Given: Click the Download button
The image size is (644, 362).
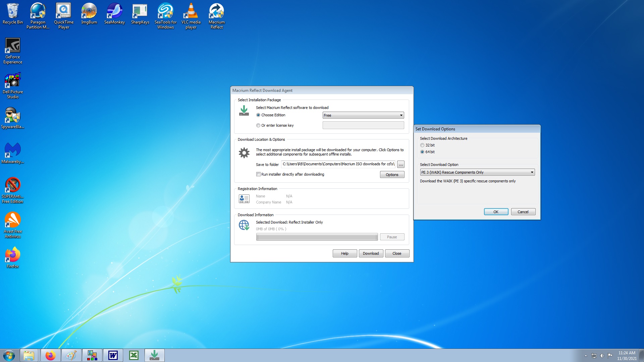Looking at the screenshot, I should [x=371, y=253].
